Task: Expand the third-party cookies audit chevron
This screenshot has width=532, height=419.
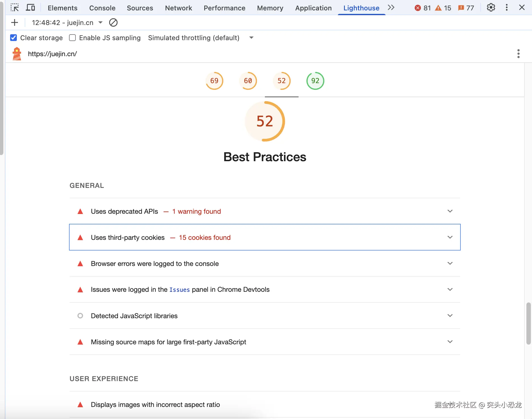Action: pyautogui.click(x=450, y=237)
